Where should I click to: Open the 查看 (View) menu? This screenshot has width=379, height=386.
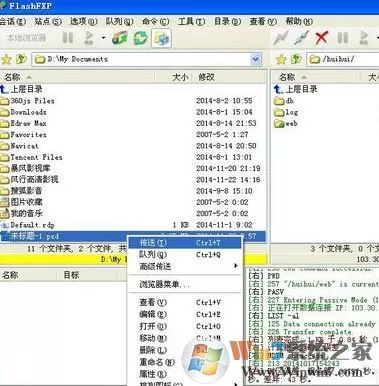pos(263,22)
